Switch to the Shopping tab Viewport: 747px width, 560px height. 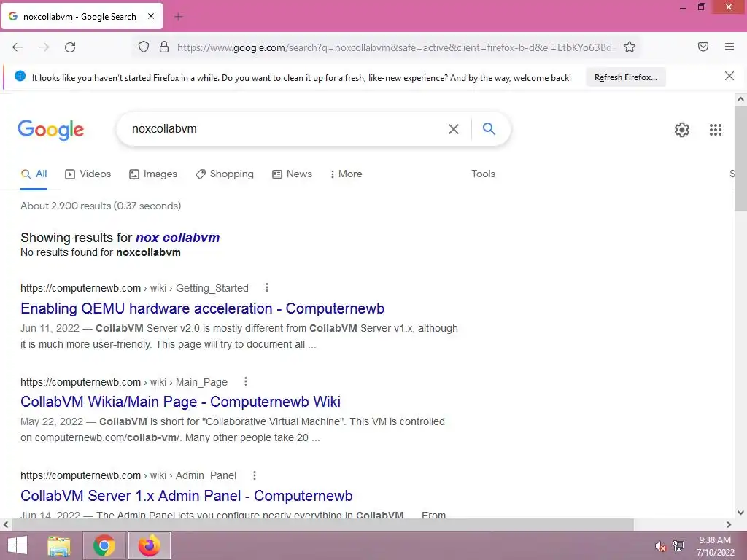coord(225,174)
